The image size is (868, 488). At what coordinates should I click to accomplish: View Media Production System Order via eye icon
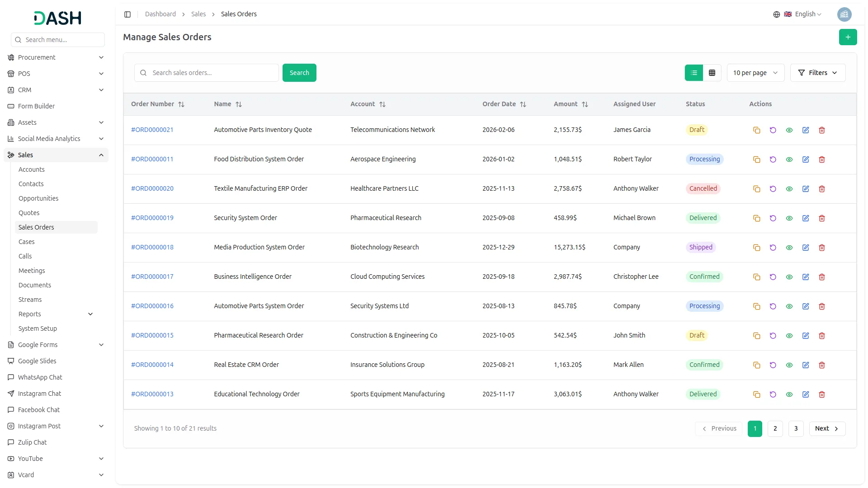(789, 248)
